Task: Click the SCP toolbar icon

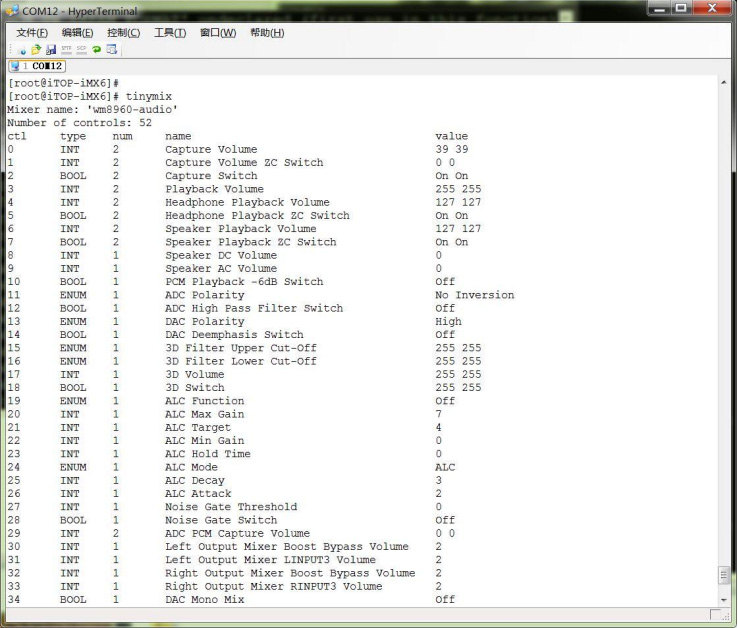Action: pos(81,49)
